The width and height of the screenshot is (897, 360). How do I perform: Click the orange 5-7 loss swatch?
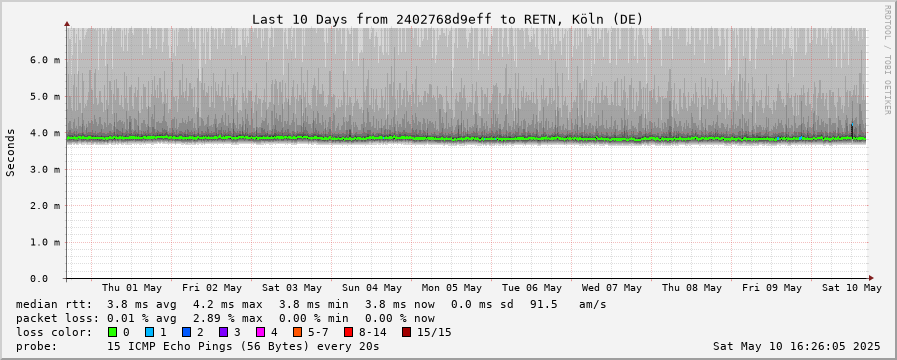coord(297,332)
